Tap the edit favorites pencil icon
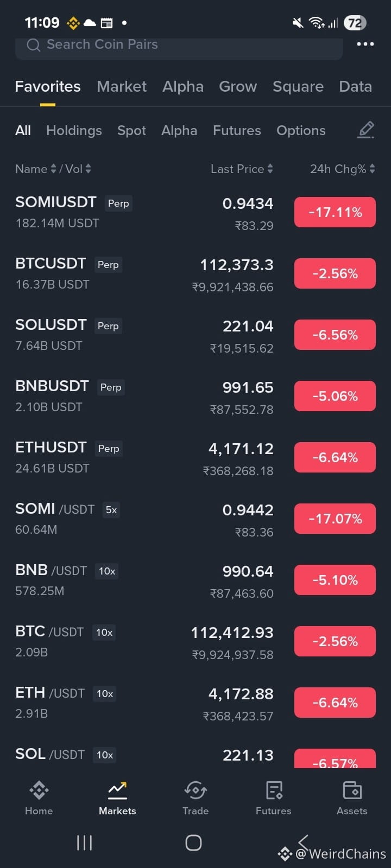Viewport: 391px width, 868px height. click(x=365, y=130)
